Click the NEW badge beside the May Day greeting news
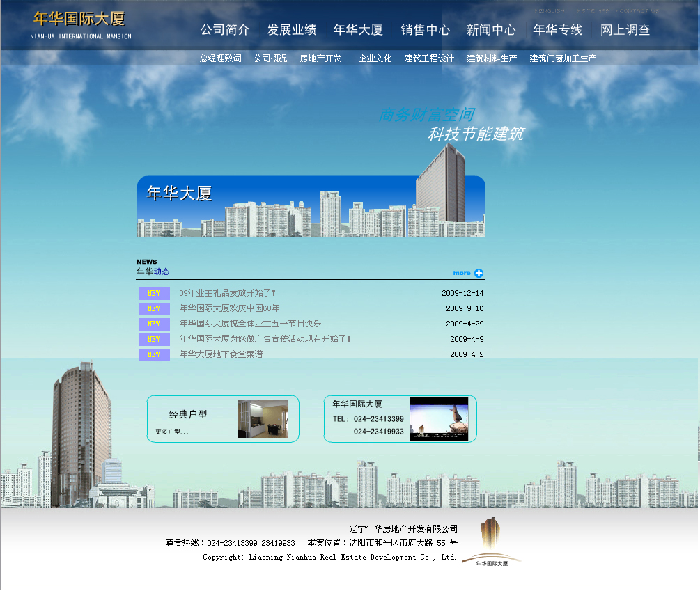Image resolution: width=700 pixels, height=591 pixels. tap(154, 324)
